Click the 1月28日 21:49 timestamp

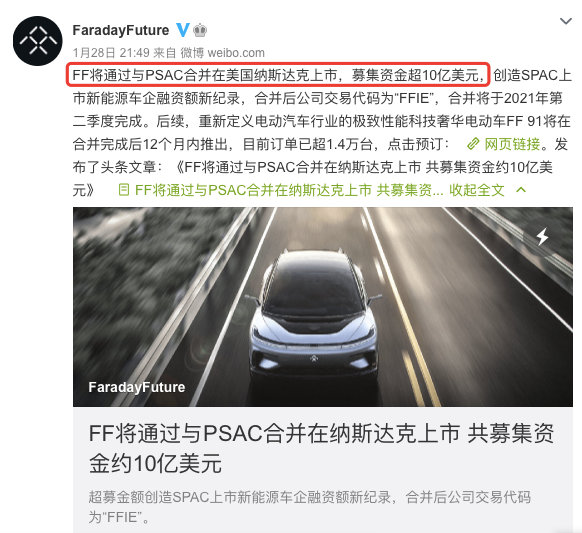[x=111, y=53]
